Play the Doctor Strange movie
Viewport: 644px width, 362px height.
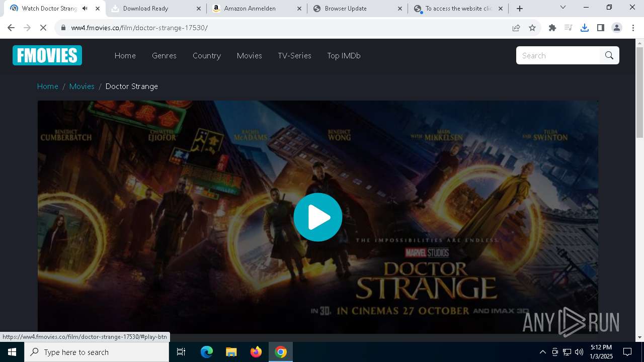coord(318,217)
